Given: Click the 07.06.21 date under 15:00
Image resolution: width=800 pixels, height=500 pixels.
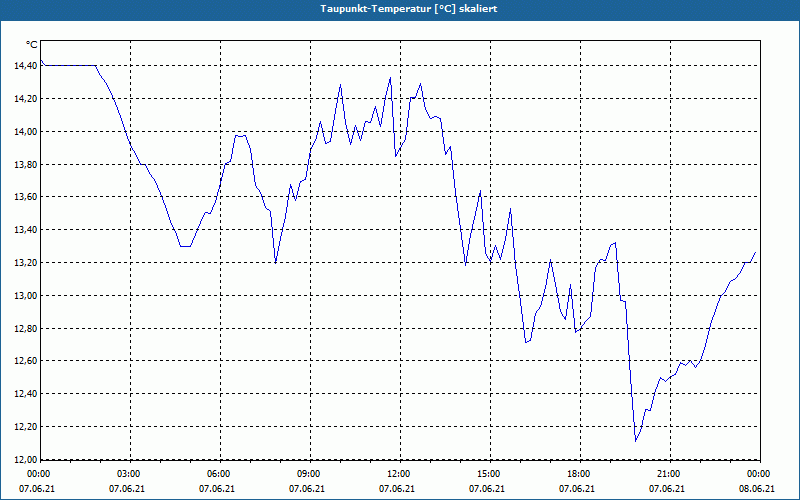Looking at the screenshot, I should click(487, 489).
